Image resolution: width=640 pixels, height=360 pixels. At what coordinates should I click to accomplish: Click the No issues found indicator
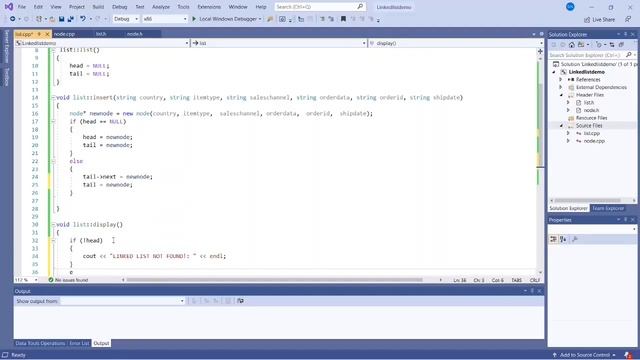pos(68,280)
